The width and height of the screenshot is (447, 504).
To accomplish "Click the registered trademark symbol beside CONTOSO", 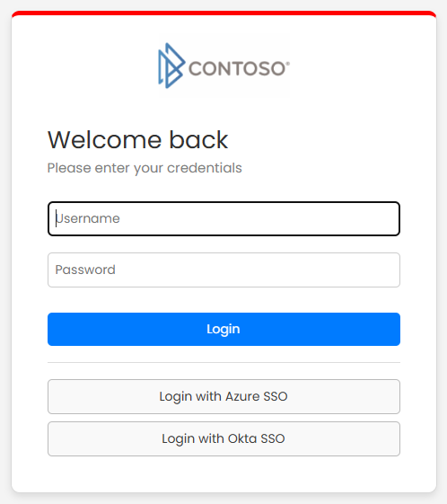I will [288, 63].
